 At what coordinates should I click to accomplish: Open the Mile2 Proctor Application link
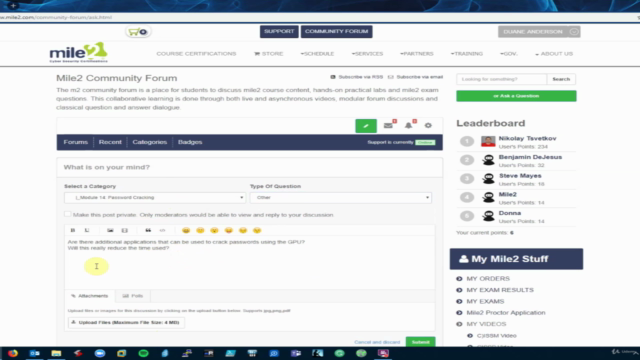click(506, 313)
